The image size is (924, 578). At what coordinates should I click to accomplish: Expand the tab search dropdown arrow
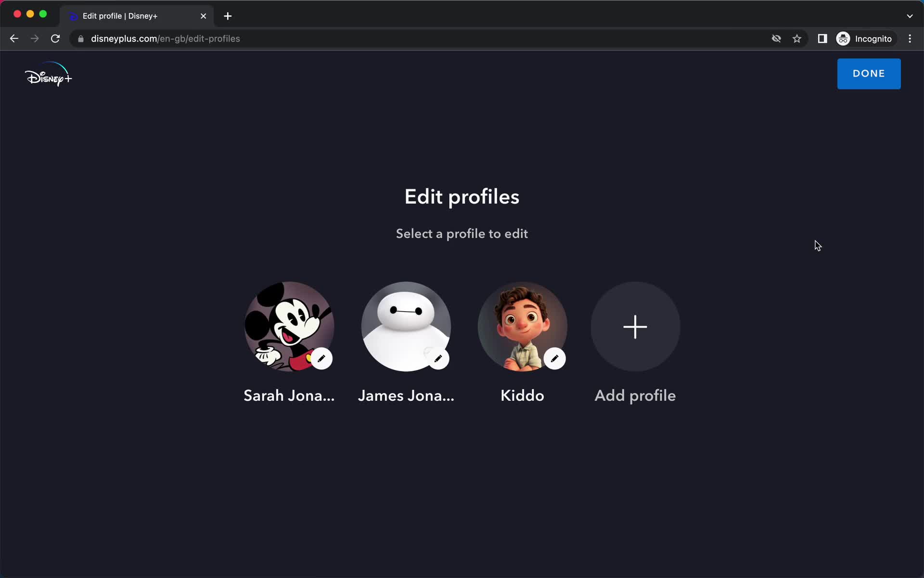(910, 16)
